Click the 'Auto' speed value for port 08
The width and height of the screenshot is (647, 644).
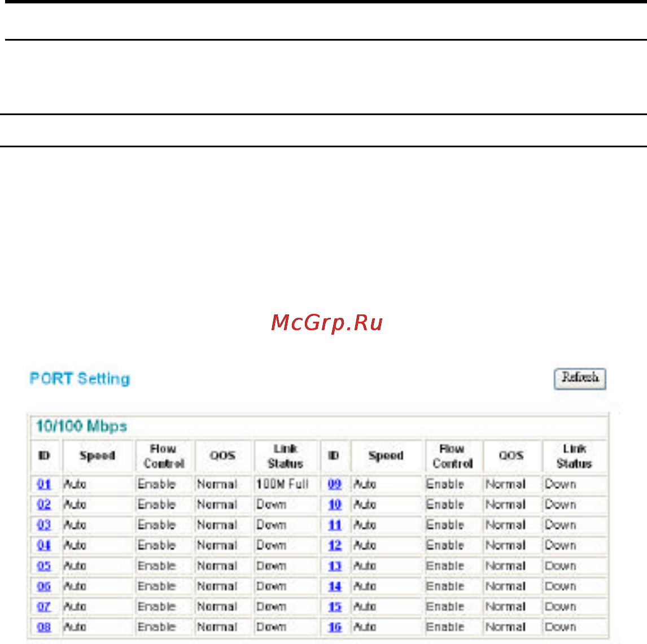(x=75, y=627)
